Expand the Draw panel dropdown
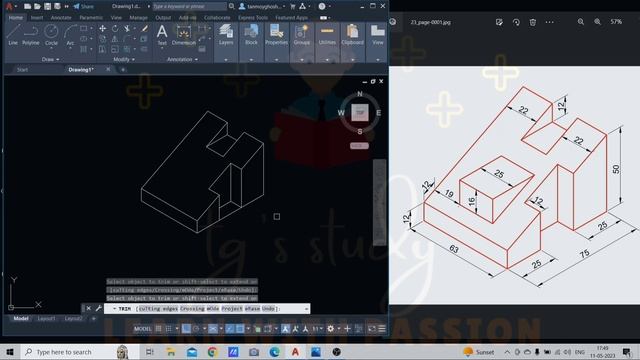The height and width of the screenshot is (360, 640). 51,59
